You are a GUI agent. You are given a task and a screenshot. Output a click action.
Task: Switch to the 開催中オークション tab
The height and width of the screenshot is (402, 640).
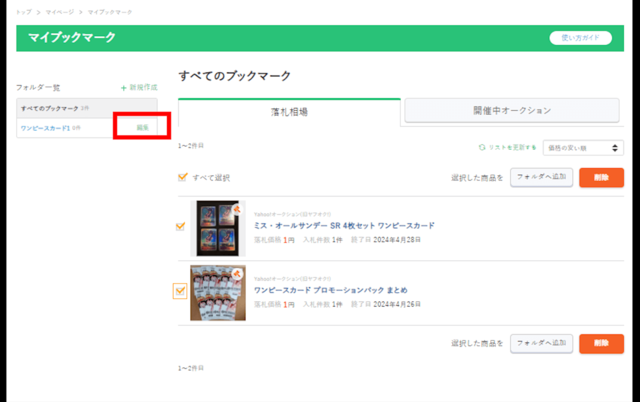[x=512, y=111]
